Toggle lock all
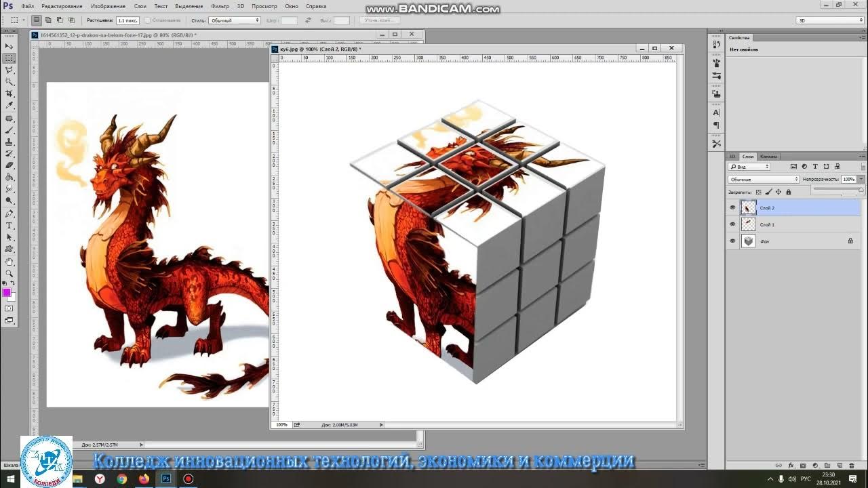This screenshot has height=488, width=868. pyautogui.click(x=789, y=192)
